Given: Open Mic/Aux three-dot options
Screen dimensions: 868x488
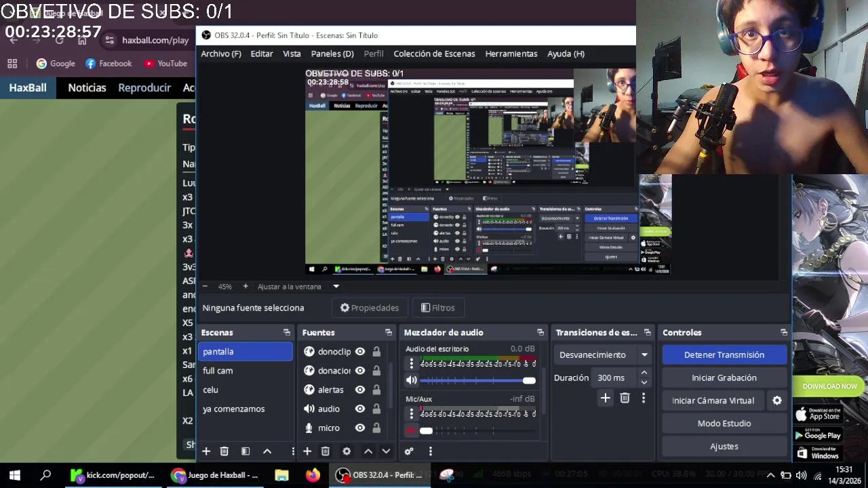Looking at the screenshot, I should pyautogui.click(x=411, y=414).
